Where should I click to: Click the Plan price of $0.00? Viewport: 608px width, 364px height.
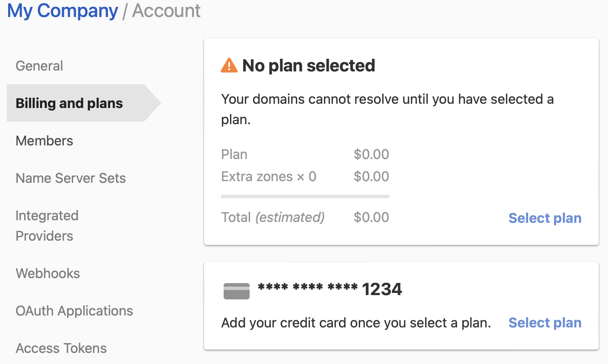coord(371,154)
